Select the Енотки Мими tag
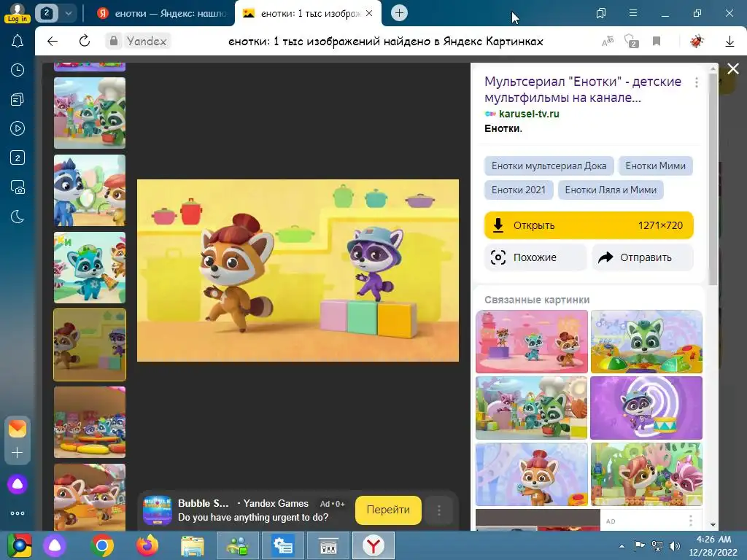 point(655,166)
